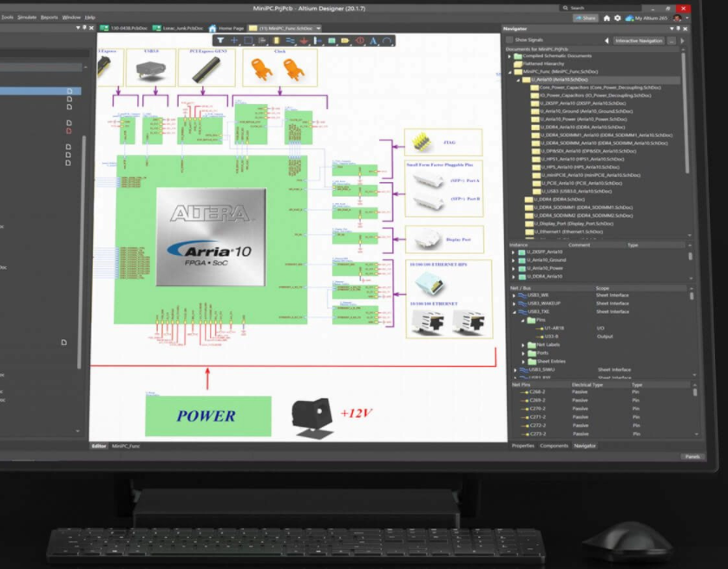Expand Compiled Schematic Documents node

pyautogui.click(x=510, y=56)
